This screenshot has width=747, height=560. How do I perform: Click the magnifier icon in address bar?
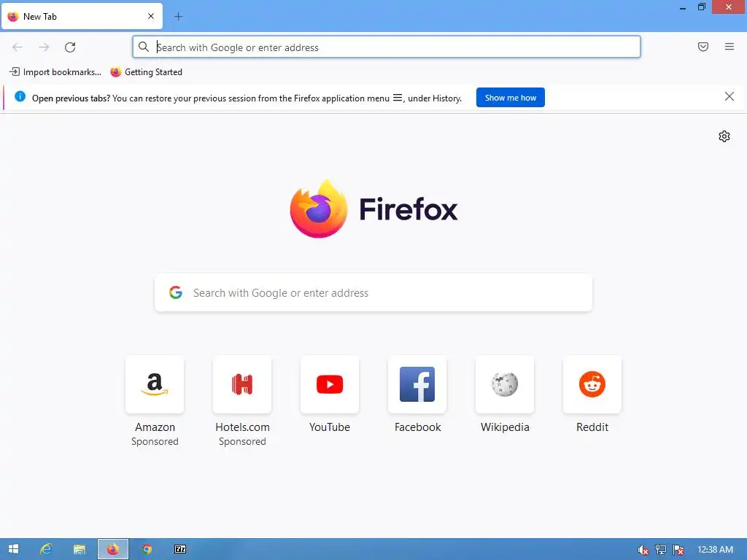point(144,47)
